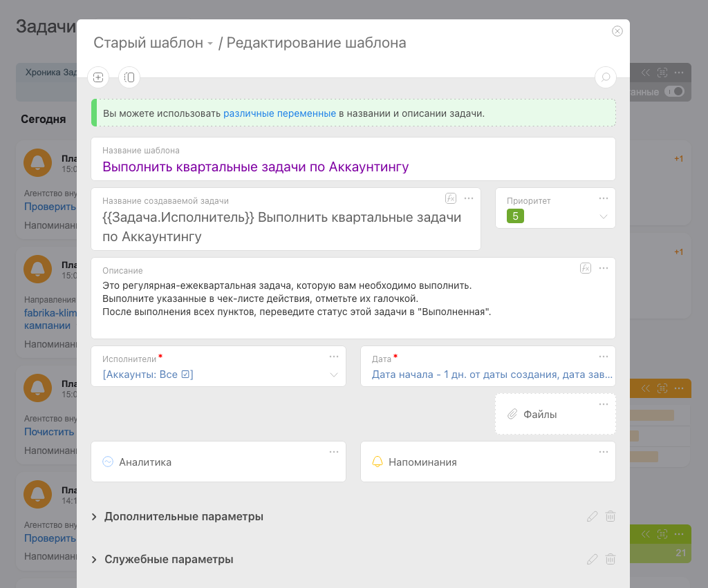The height and width of the screenshot is (588, 708).
Task: Click the Напоминания label
Action: (422, 462)
